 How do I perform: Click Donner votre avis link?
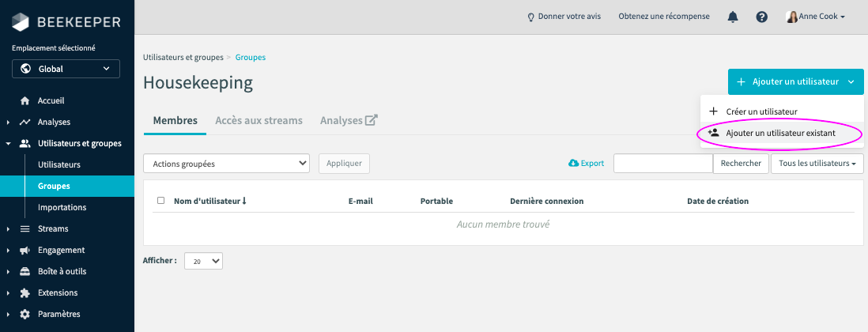(x=564, y=17)
